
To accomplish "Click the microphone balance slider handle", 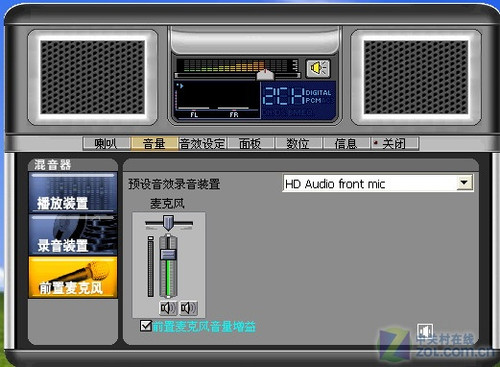I will (x=168, y=222).
